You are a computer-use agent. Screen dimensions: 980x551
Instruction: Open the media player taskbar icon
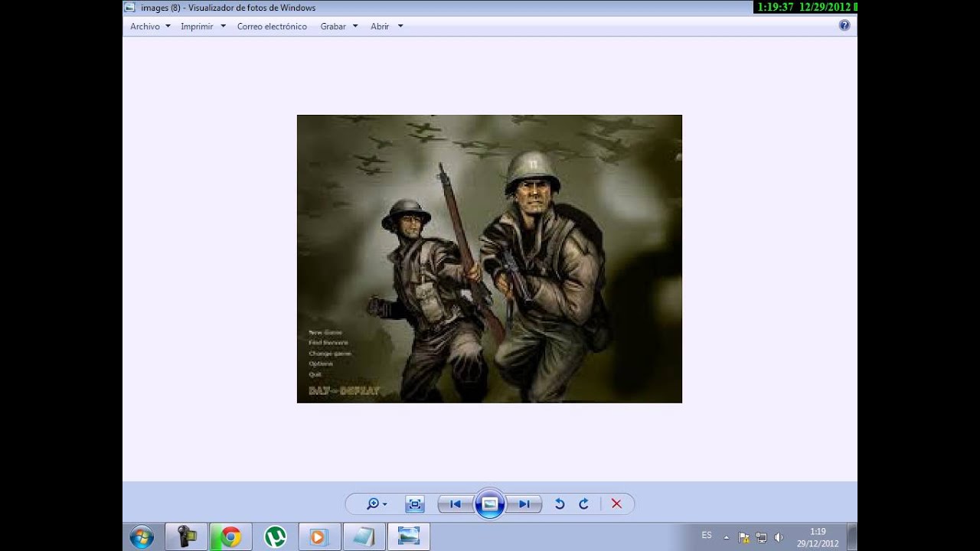pos(318,536)
